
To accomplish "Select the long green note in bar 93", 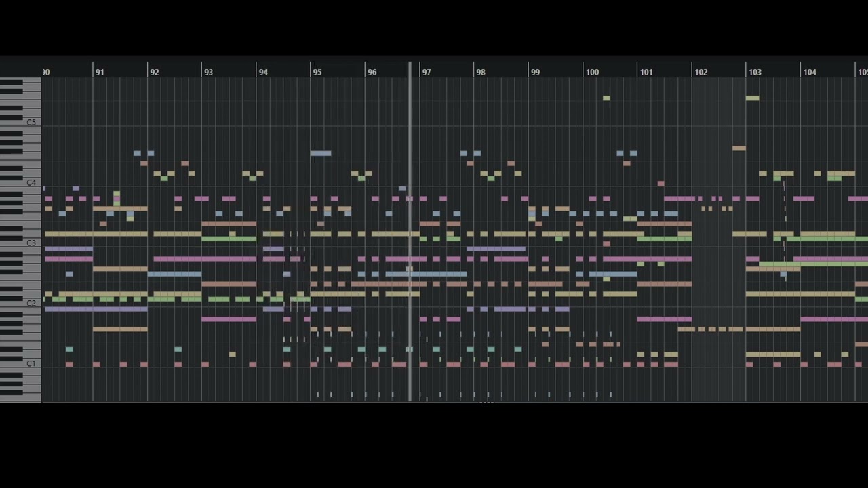I will pos(229,239).
